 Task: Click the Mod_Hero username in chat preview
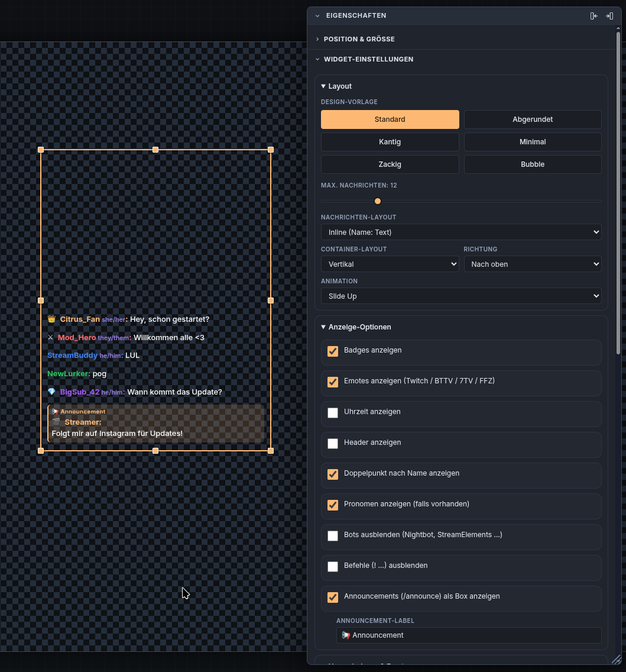point(77,338)
